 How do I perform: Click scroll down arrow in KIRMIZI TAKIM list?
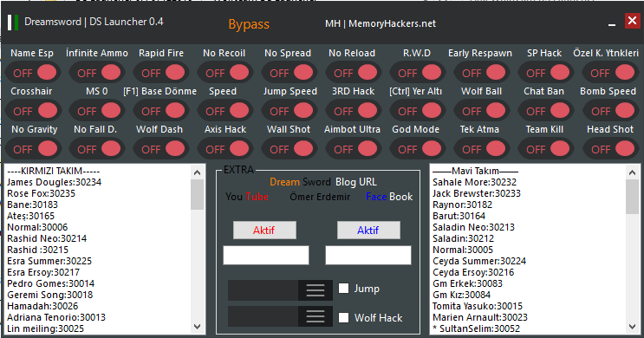click(197, 327)
